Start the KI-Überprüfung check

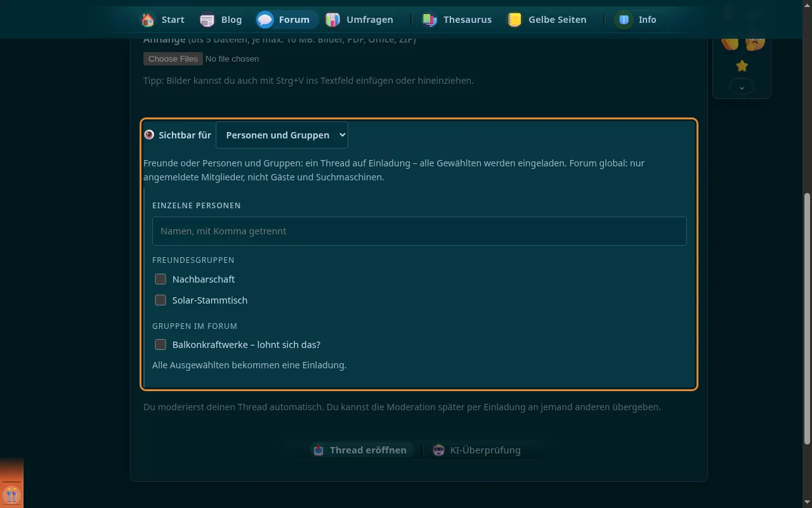[x=476, y=450]
